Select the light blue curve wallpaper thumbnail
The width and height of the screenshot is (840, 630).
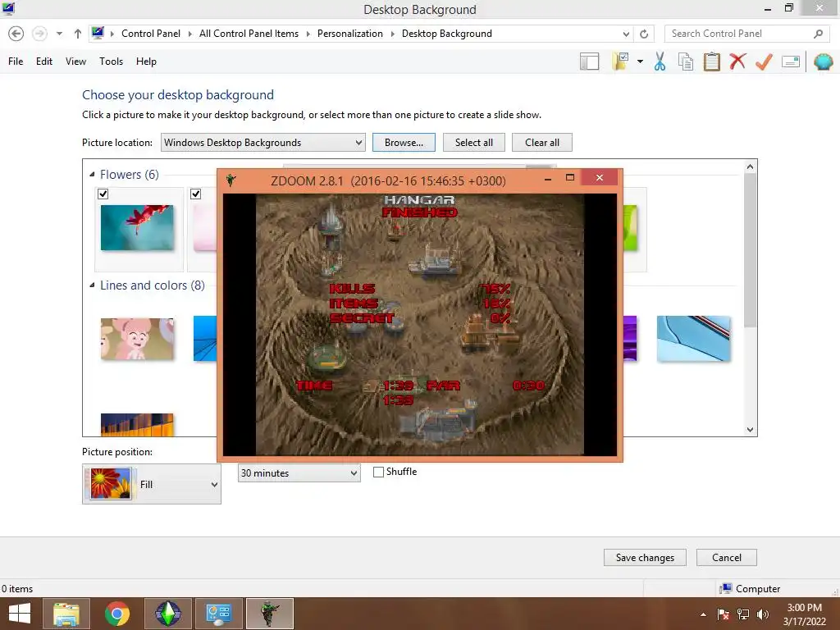point(693,339)
